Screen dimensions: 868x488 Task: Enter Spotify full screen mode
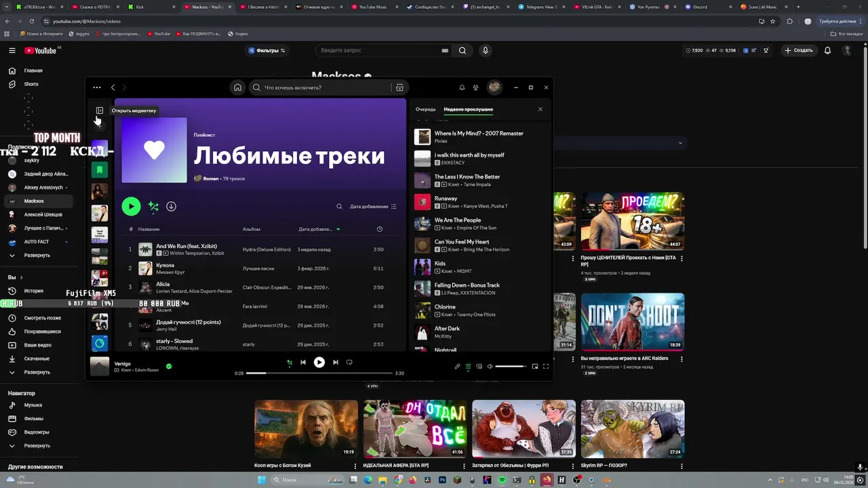tap(546, 367)
